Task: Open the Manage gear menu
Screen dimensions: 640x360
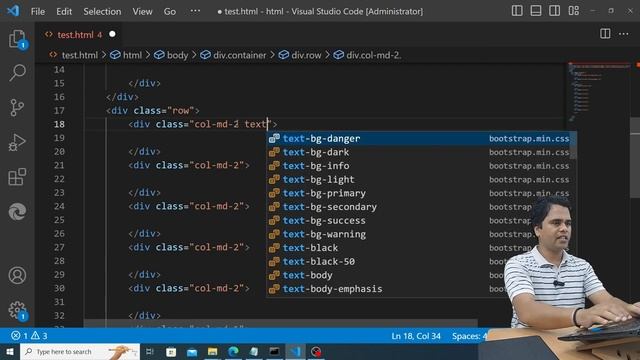Action: (x=17, y=310)
